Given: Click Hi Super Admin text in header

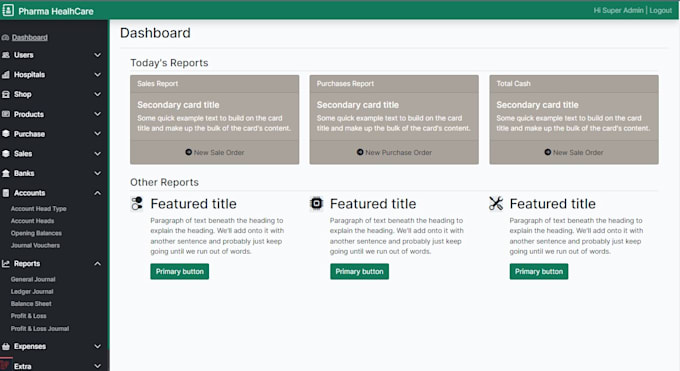Looking at the screenshot, I should (618, 10).
